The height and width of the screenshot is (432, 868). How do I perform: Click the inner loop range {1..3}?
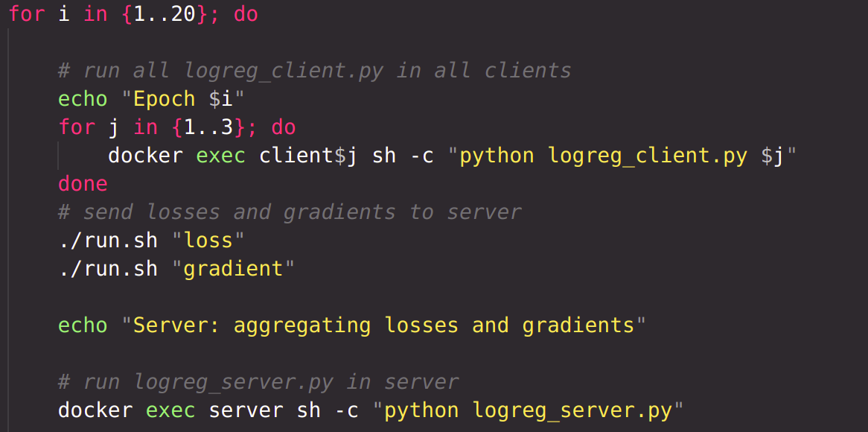click(x=208, y=128)
